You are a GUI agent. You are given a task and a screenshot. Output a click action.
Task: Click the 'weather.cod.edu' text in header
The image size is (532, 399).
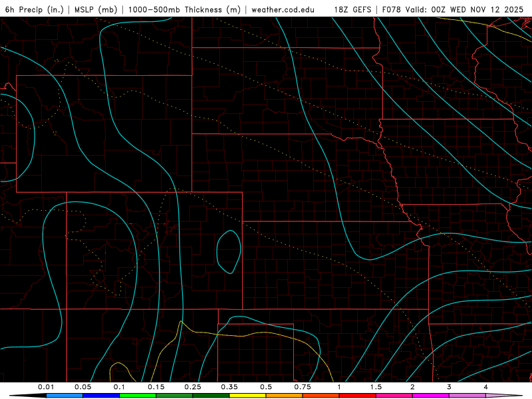(283, 9)
